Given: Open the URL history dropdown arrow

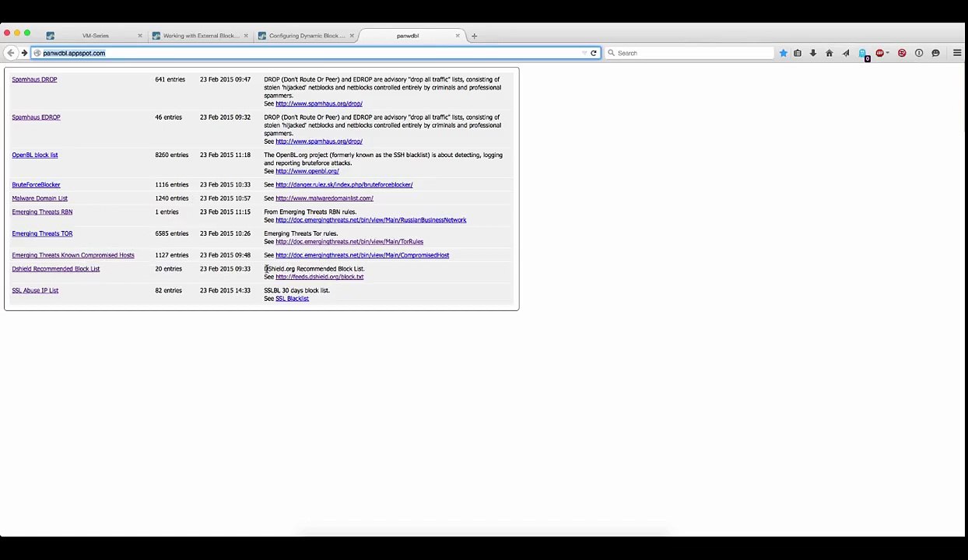Looking at the screenshot, I should point(584,53).
